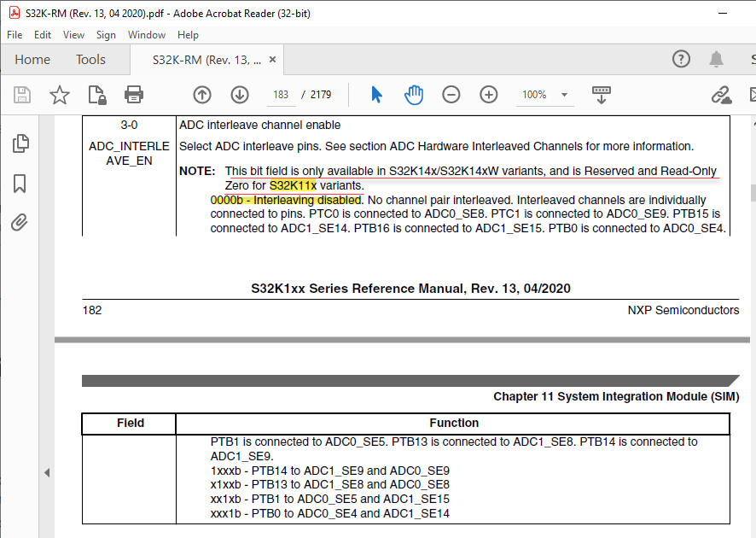Close the S32K-RM document tab

272,59
